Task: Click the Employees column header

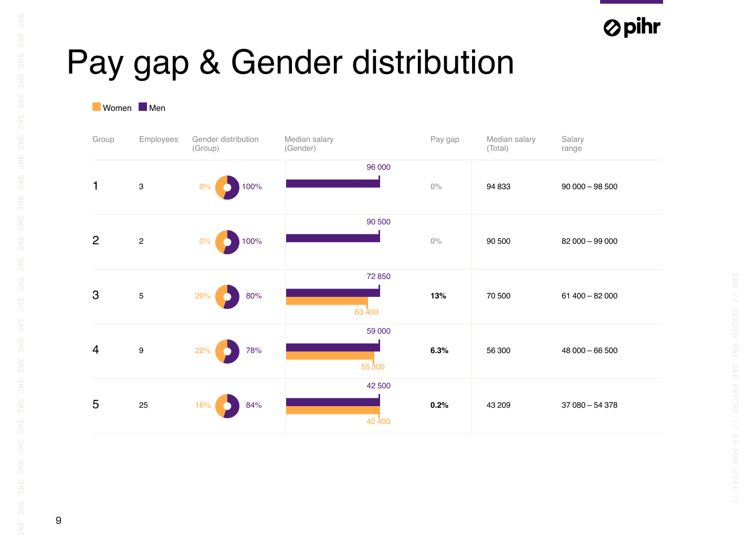Action: click(159, 139)
